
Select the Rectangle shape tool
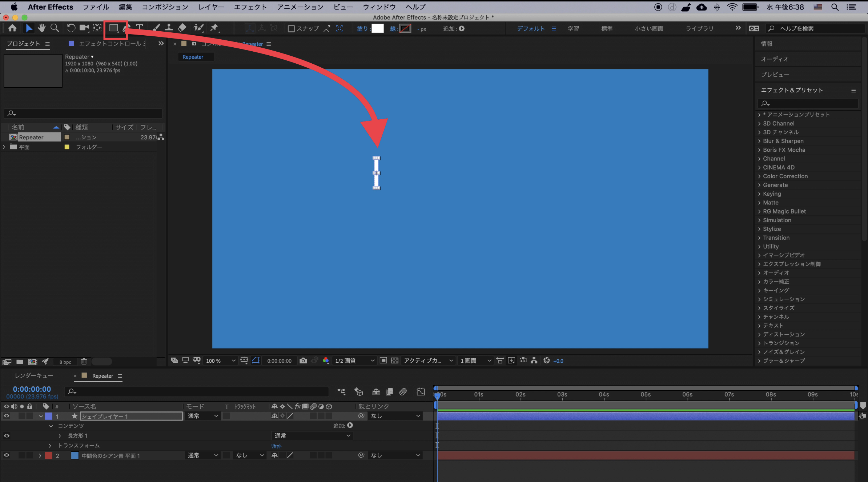[113, 28]
